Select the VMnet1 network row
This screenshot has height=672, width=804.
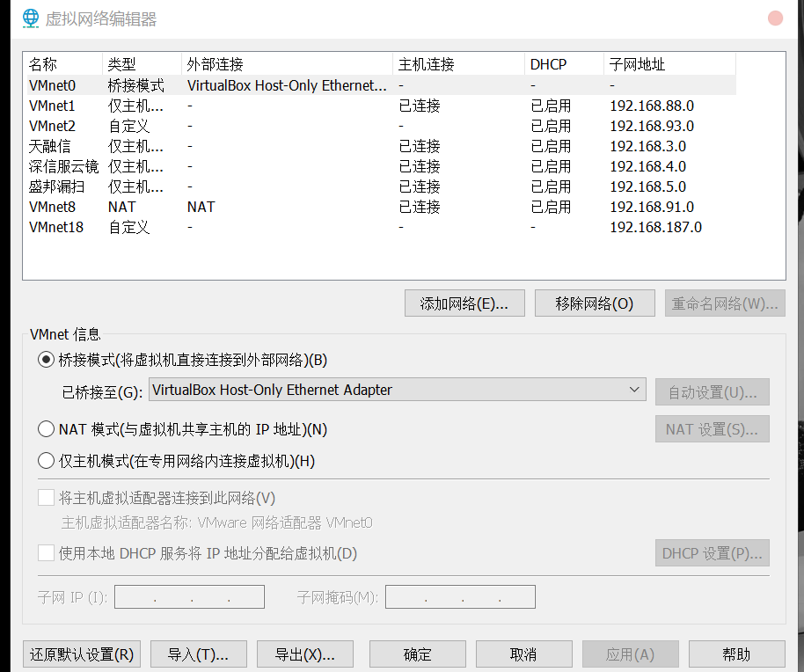382,106
